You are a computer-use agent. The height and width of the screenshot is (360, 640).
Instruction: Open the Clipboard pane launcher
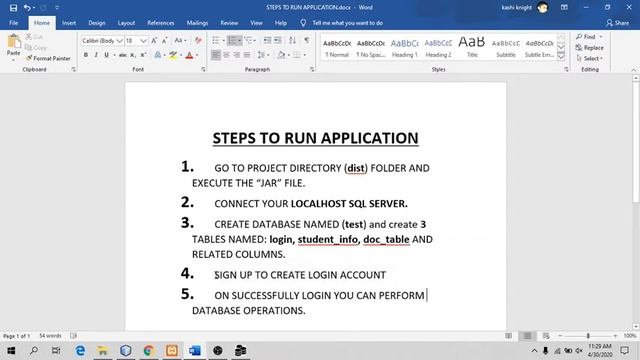(x=73, y=69)
